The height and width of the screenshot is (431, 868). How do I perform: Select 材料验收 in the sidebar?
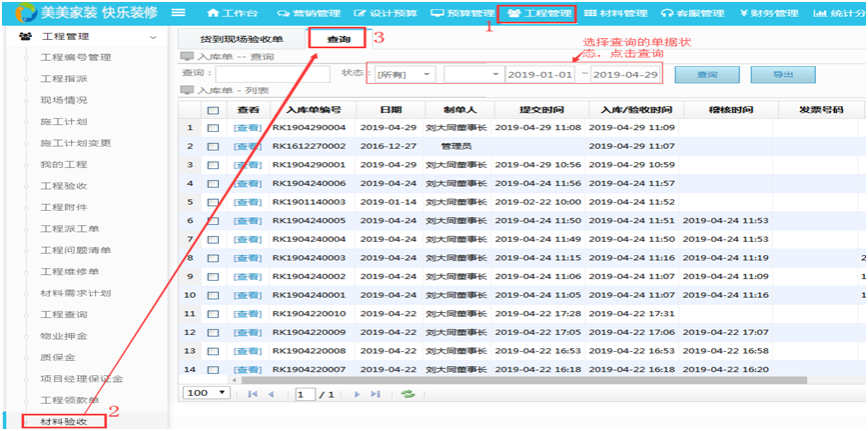63,421
